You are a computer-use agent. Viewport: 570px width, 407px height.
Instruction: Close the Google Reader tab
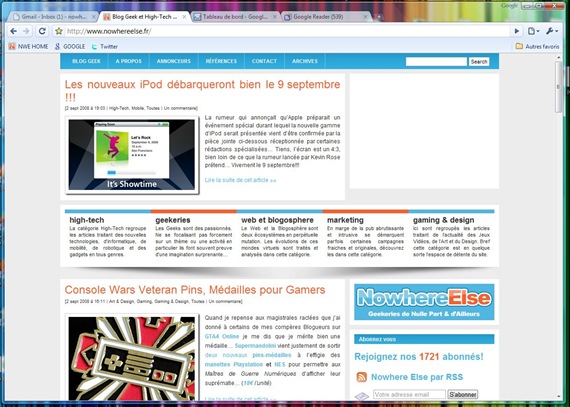coord(365,17)
